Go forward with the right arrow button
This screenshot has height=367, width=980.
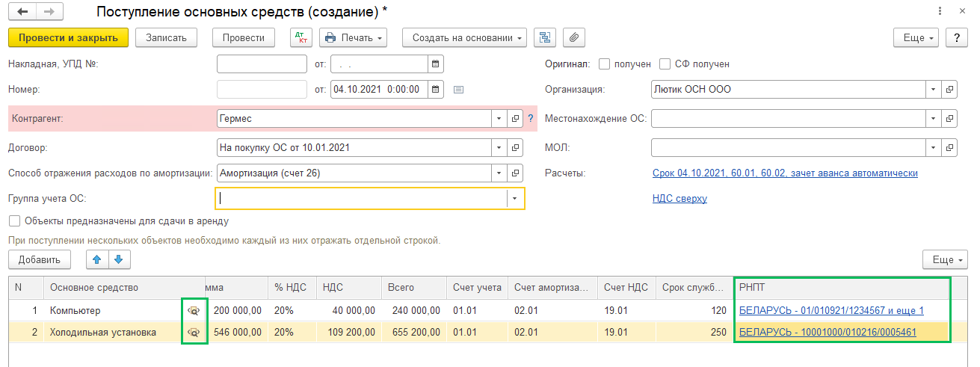coord(50,12)
